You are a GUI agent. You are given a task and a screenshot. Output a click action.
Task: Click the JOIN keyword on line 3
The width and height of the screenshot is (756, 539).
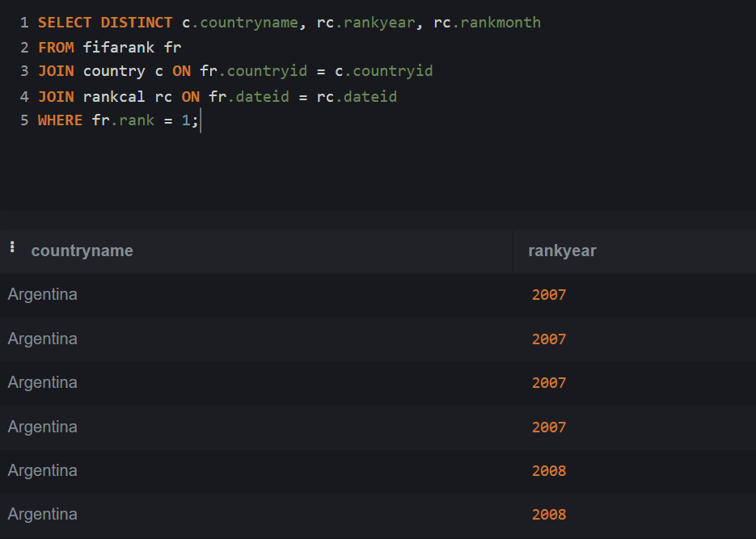(56, 71)
